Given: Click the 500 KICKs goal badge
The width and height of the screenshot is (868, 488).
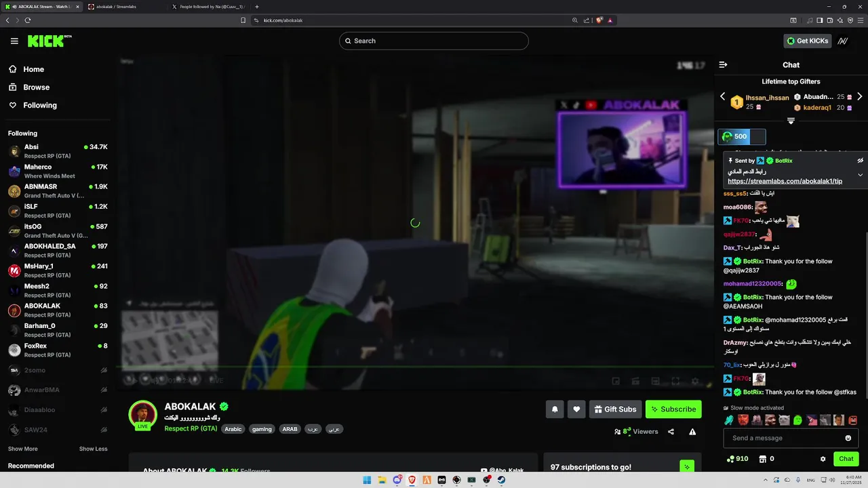Looking at the screenshot, I should click(742, 136).
